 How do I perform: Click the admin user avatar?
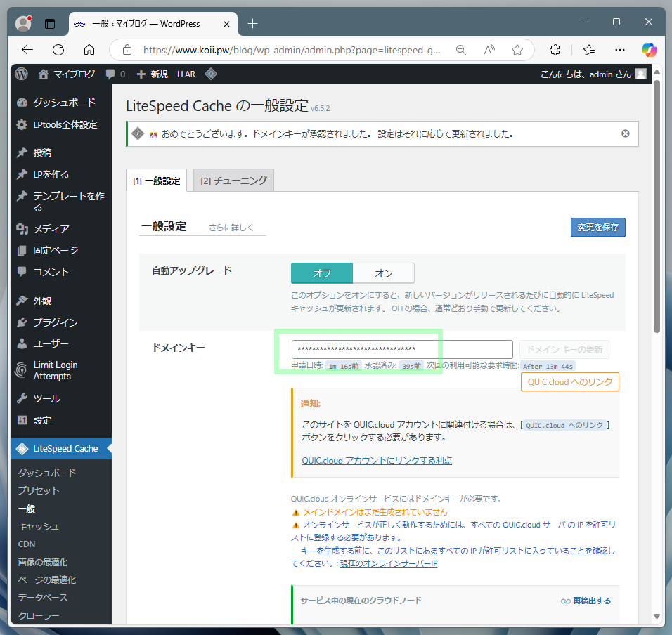pyautogui.click(x=640, y=74)
